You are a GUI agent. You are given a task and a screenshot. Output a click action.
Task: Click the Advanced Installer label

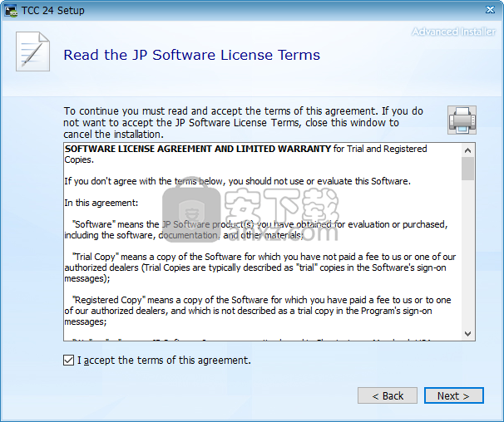tap(453, 32)
